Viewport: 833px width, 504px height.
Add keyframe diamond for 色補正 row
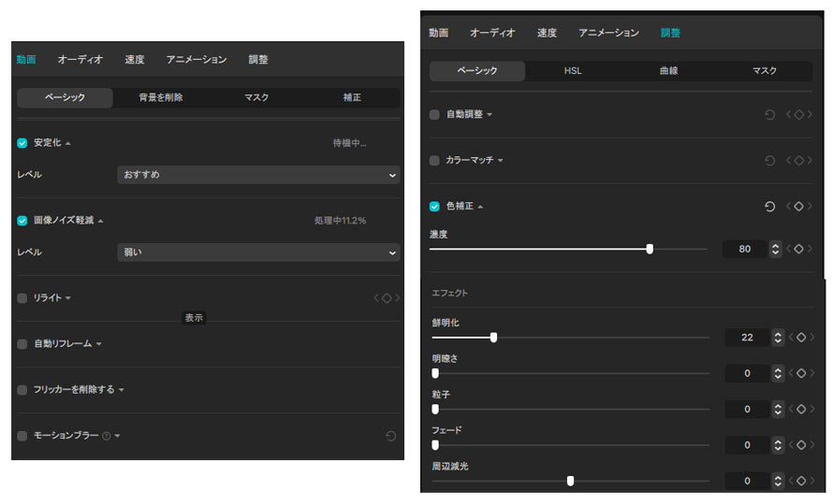798,207
